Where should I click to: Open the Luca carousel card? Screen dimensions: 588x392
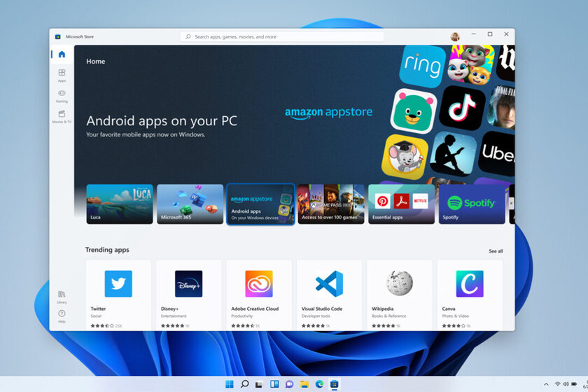120,204
